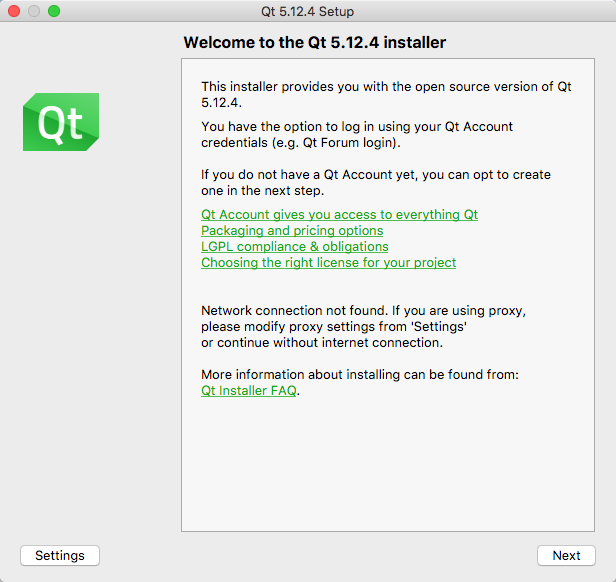Click text 'one in the next step.'
The width and height of the screenshot is (616, 582).
262,191
